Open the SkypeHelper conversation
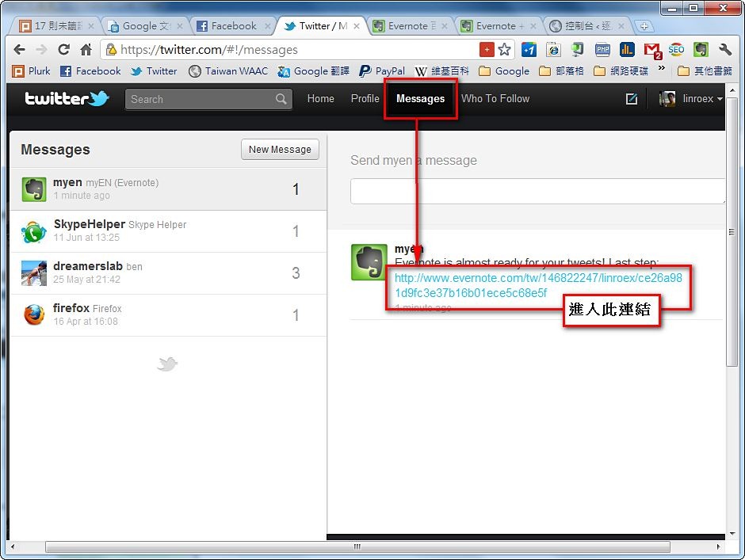 point(168,231)
